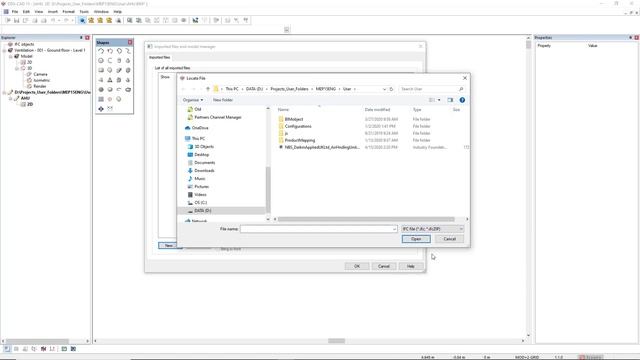Click the help icon in Locate File
Viewport: 640px width, 360px height.
[x=462, y=100]
